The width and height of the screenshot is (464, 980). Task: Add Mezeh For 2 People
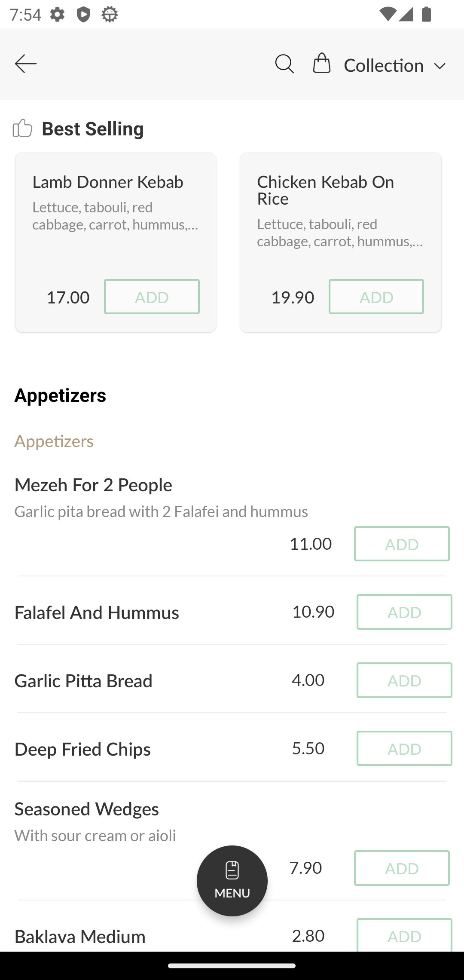pos(401,544)
